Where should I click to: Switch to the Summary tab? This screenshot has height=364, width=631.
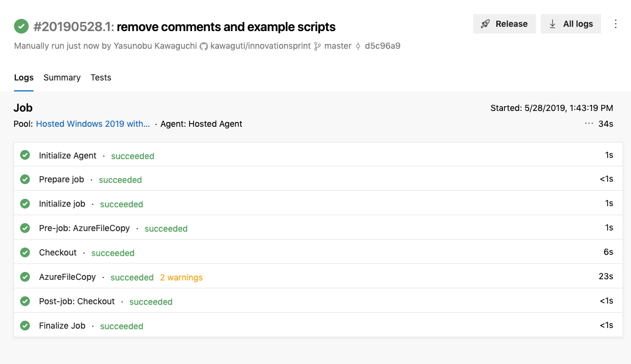(62, 77)
